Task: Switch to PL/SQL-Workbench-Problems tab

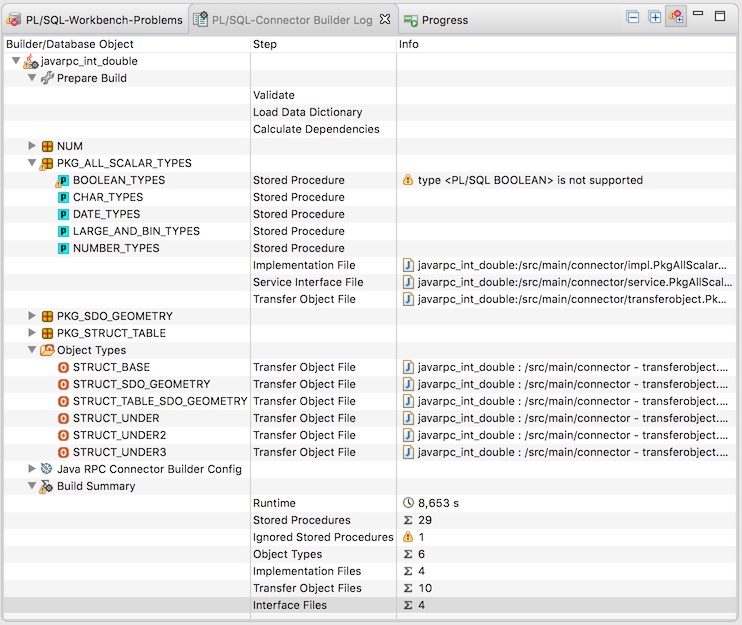Action: click(x=95, y=20)
